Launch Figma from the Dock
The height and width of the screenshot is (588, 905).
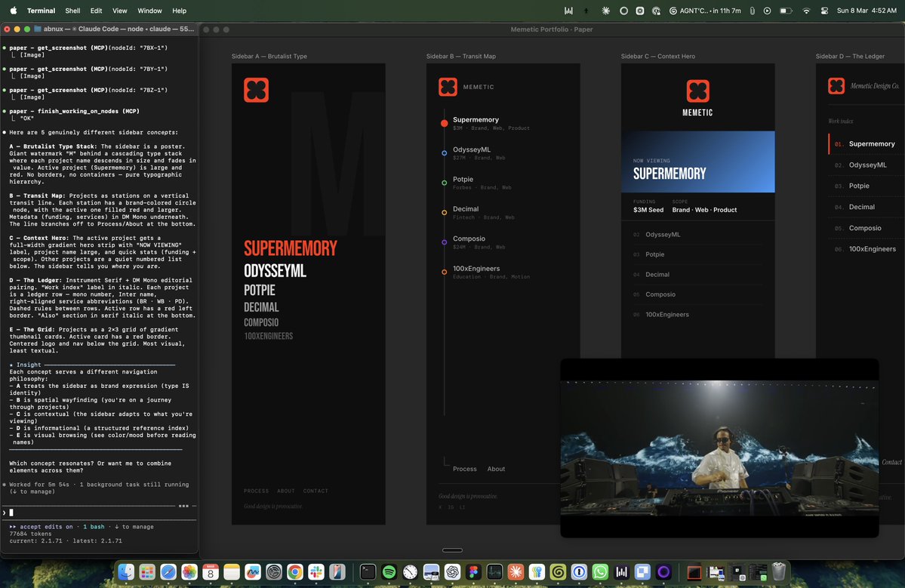[x=473, y=572]
